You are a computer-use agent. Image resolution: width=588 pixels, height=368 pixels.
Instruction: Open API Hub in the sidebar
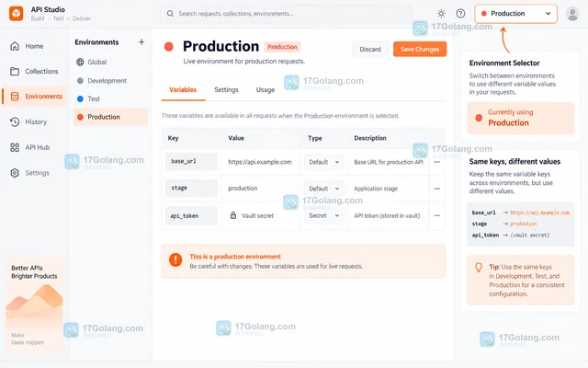[x=30, y=147]
